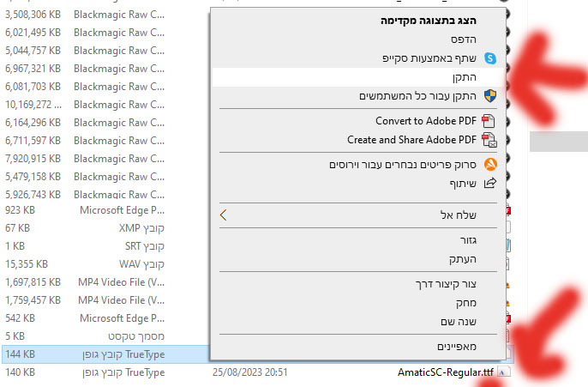Choose מחק (Delete) in the context menu
This screenshot has width=588, height=387.
coord(465,302)
